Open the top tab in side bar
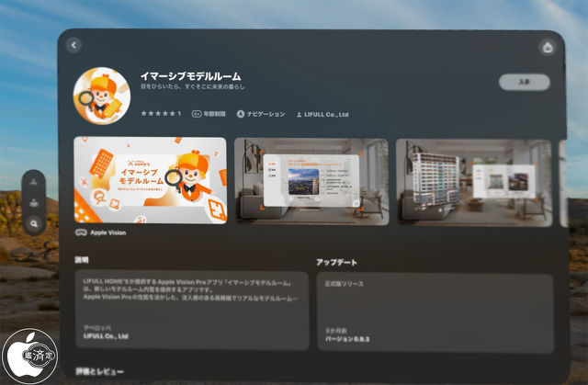This screenshot has height=385, width=588. (33, 182)
